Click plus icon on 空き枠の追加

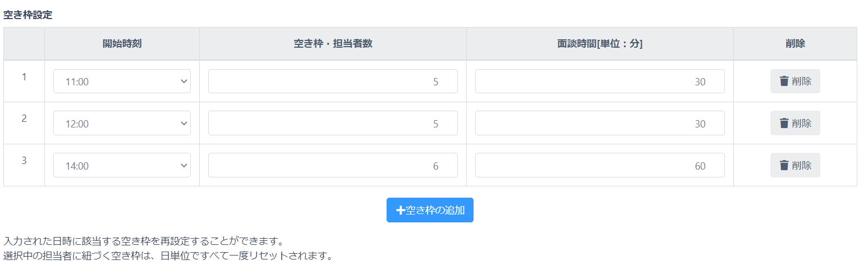click(x=400, y=211)
